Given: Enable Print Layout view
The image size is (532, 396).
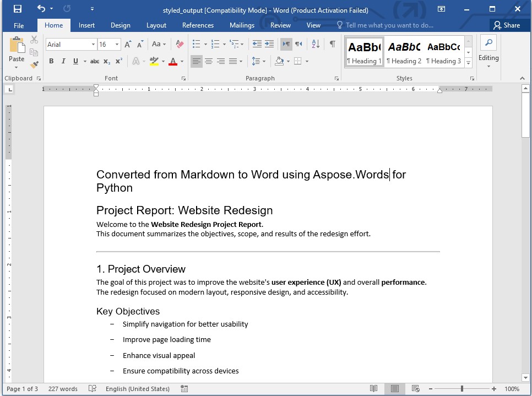Looking at the screenshot, I should coord(394,388).
